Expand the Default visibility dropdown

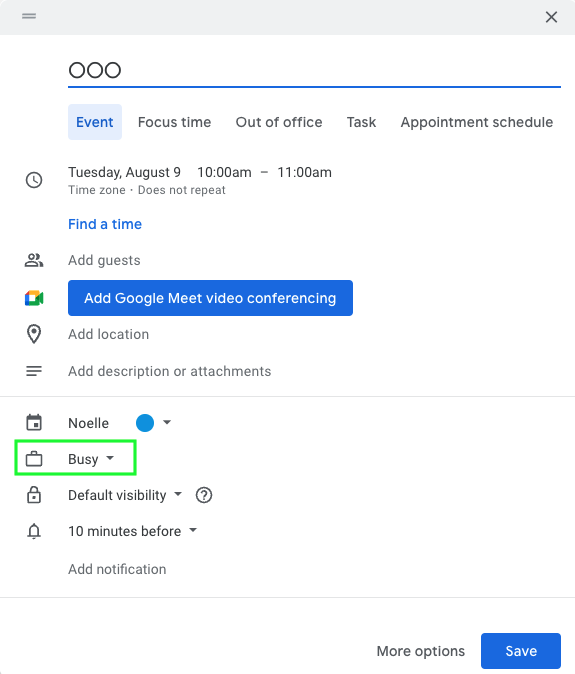point(125,495)
